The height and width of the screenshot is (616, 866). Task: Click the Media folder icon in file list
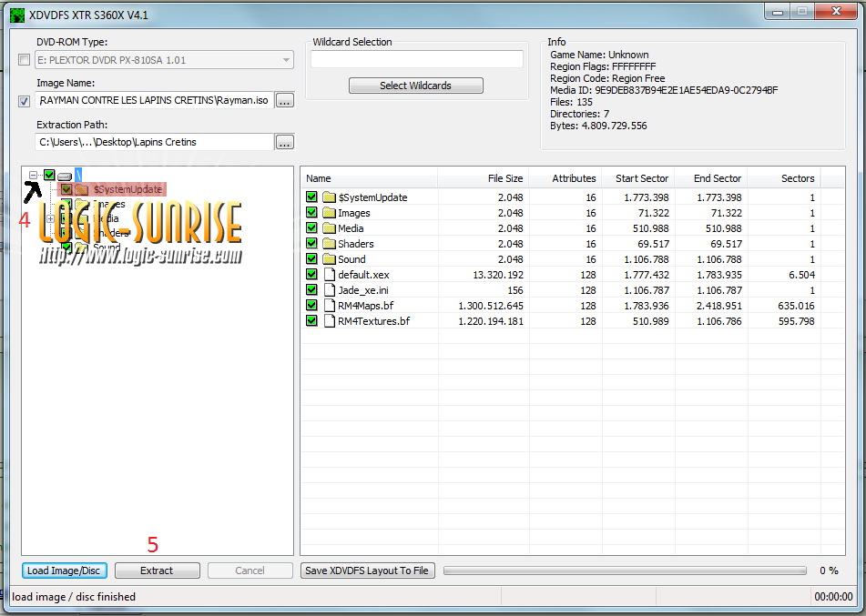(x=329, y=228)
